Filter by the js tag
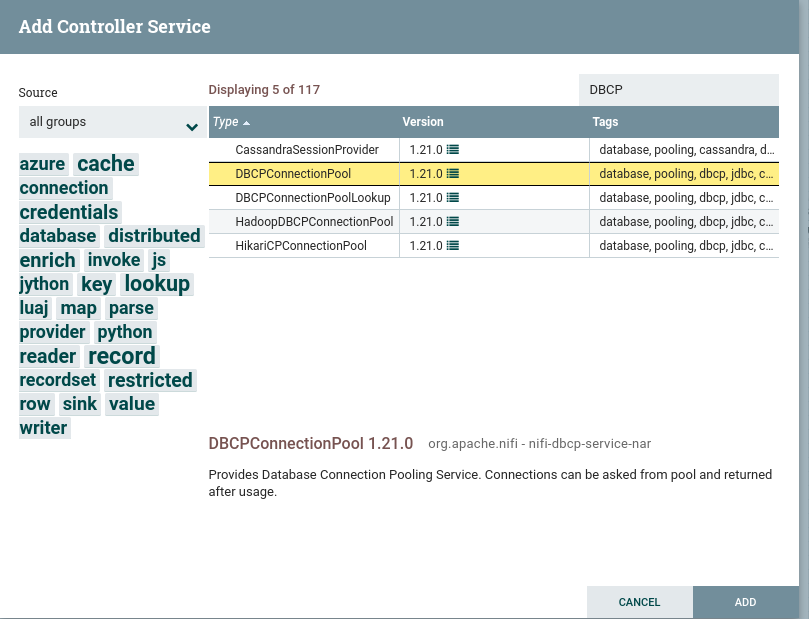This screenshot has width=809, height=619. coord(159,260)
